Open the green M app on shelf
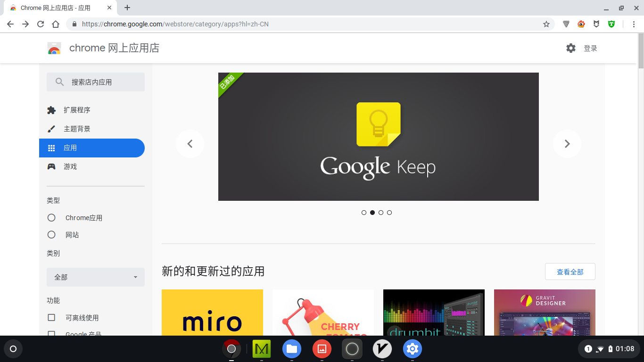Viewport: 644px width, 362px height. [262, 349]
